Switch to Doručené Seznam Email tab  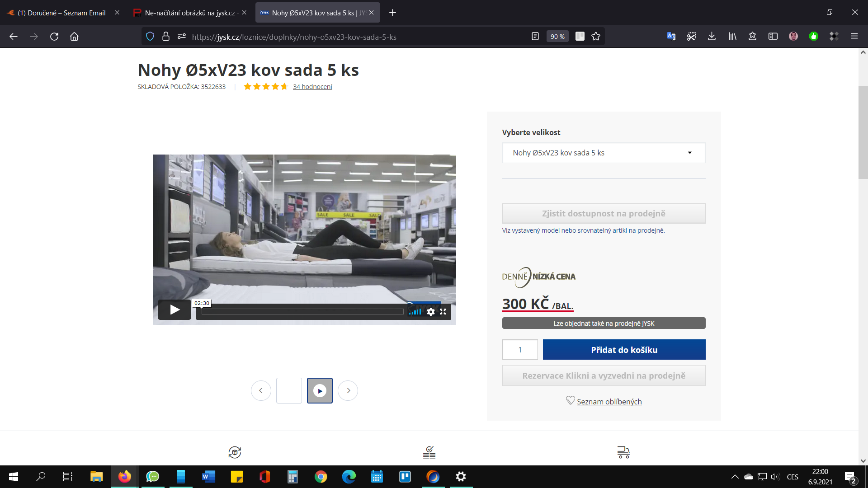(x=62, y=13)
